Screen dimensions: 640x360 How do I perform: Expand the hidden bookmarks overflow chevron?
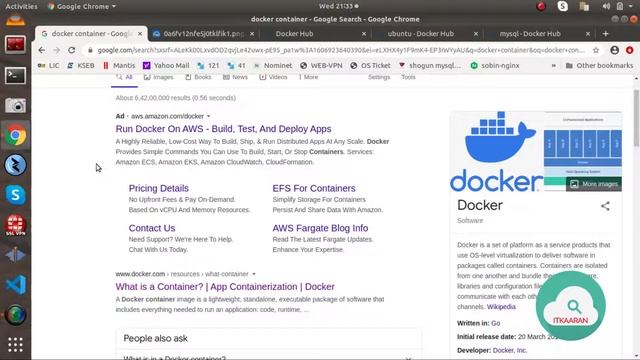pos(553,65)
